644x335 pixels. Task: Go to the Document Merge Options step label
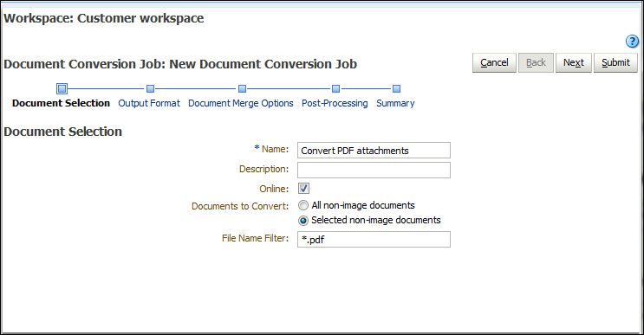[241, 103]
